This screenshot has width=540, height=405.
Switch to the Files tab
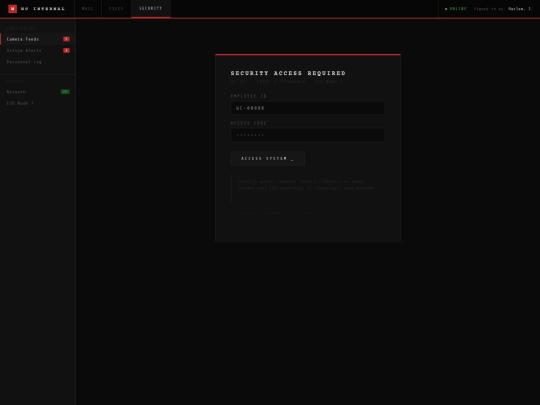point(116,9)
